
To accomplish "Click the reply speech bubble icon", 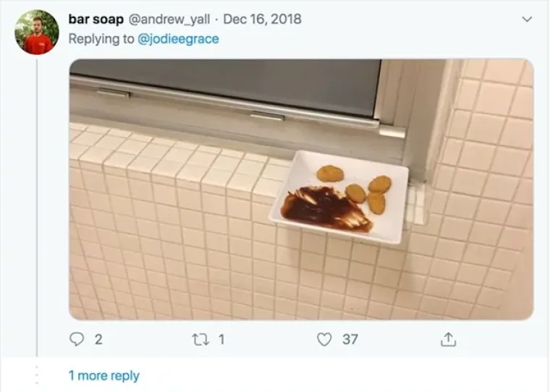I will [77, 339].
